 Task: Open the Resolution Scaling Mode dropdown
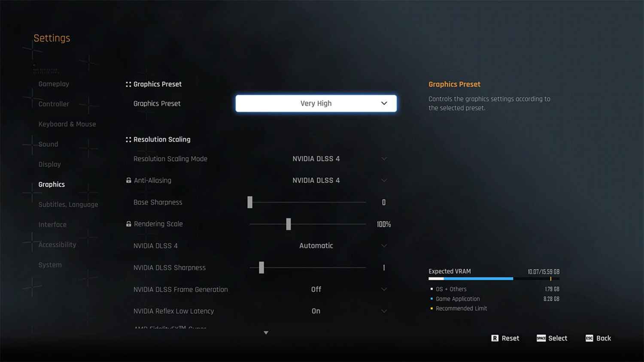click(x=316, y=159)
